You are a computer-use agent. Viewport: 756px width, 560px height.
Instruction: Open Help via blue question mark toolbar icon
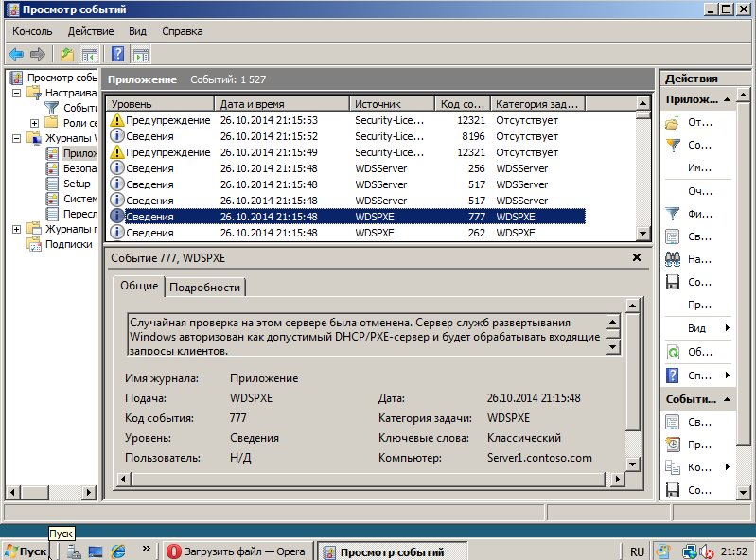(117, 55)
